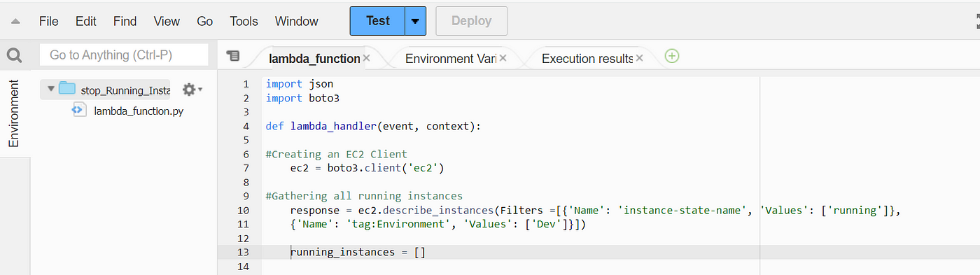Close the Execution results tab
The width and height of the screenshot is (980, 275).
point(639,59)
